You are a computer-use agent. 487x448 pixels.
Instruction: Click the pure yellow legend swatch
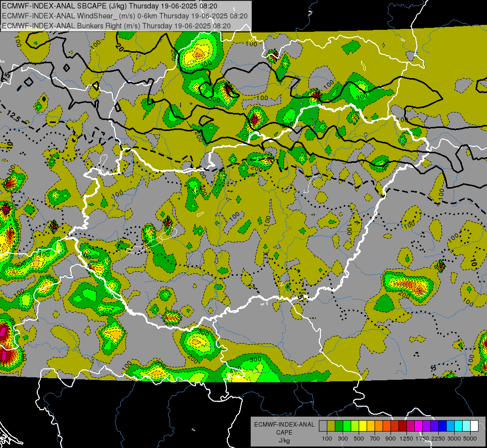(x=363, y=426)
